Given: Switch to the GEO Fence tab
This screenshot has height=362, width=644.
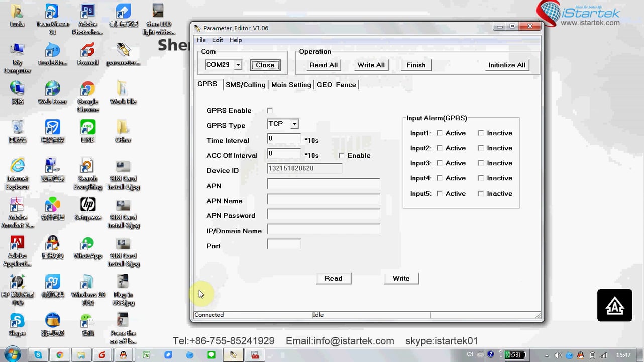Looking at the screenshot, I should [337, 85].
